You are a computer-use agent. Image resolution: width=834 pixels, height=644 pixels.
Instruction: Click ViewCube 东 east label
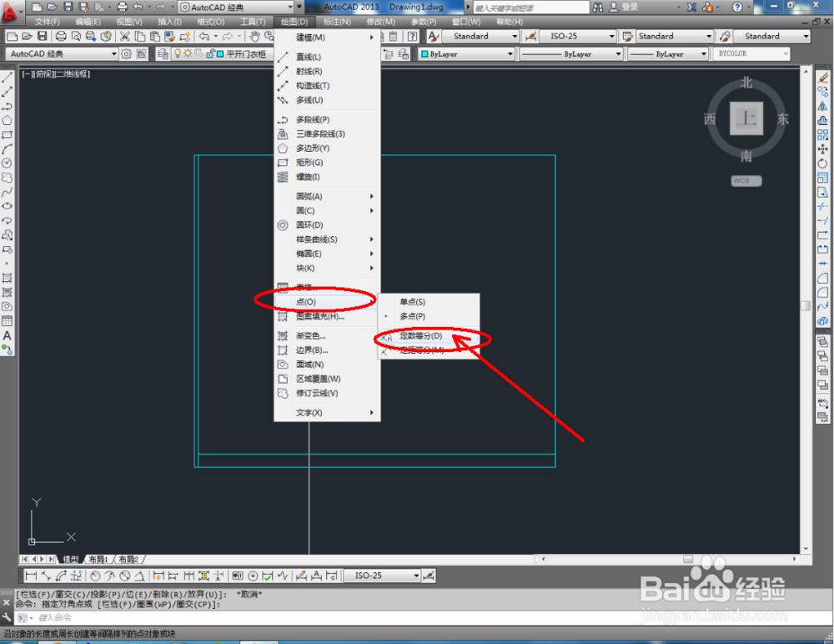[782, 118]
